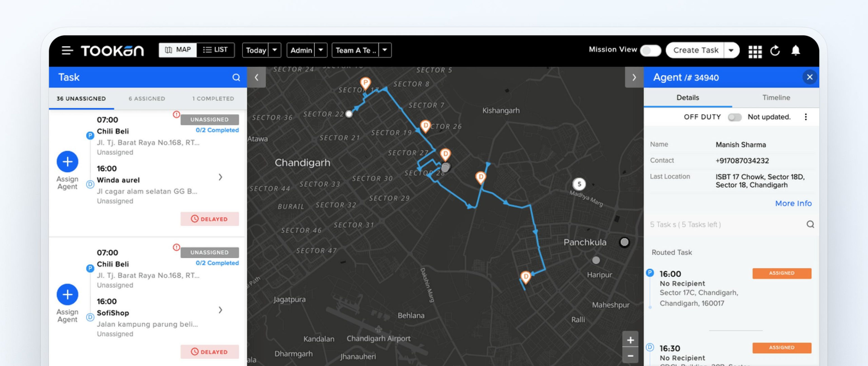Click the Team A Te.. filter label
This screenshot has height=366, width=868.
click(356, 50)
